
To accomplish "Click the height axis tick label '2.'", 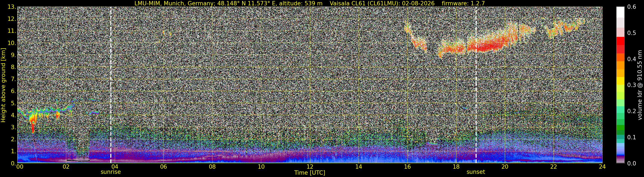I will coord(13,139).
